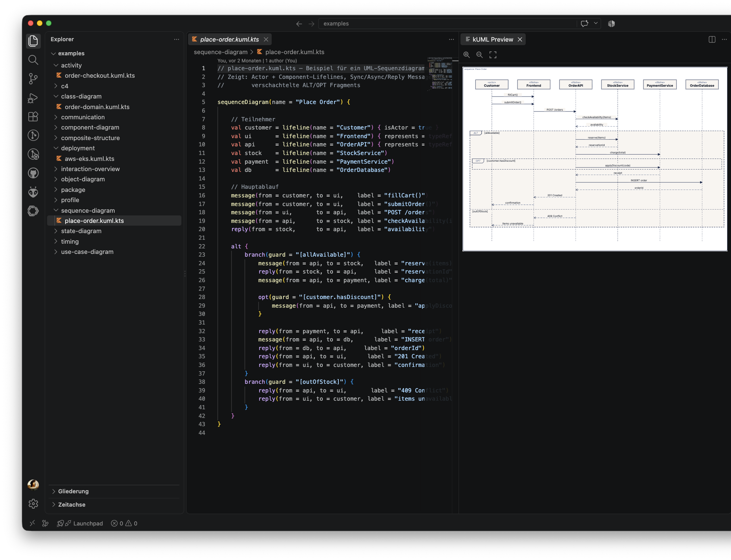Image resolution: width=731 pixels, height=560 pixels.
Task: Click the user account avatar
Action: click(33, 485)
